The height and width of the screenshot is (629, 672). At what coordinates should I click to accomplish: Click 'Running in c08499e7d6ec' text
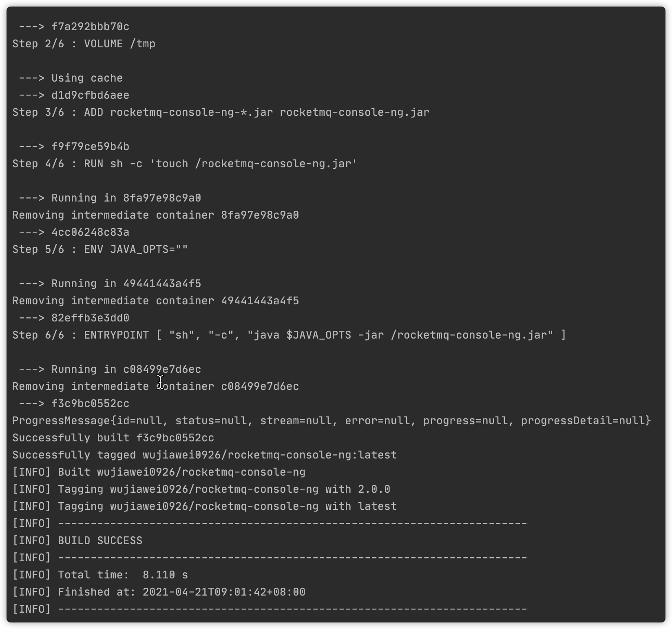(x=126, y=369)
